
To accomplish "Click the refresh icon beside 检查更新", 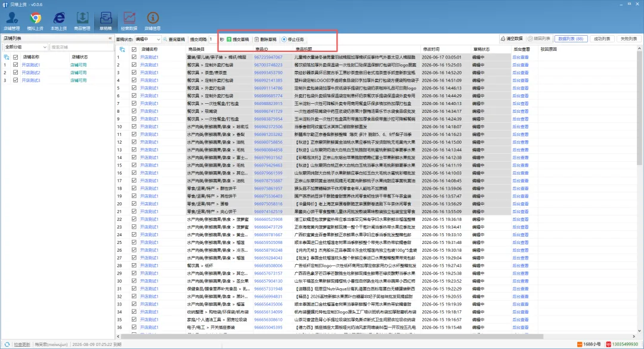I will [x=7, y=344].
